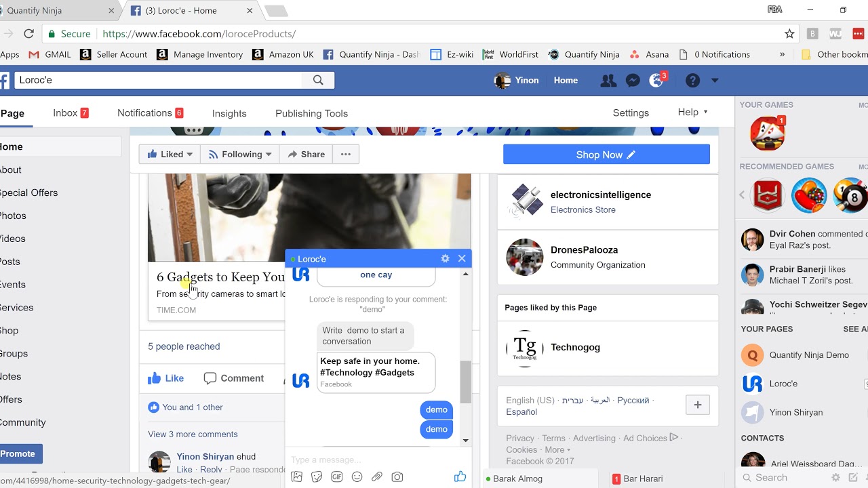Open Photos in the left sidebar
The width and height of the screenshot is (868, 488).
pyautogui.click(x=12, y=216)
